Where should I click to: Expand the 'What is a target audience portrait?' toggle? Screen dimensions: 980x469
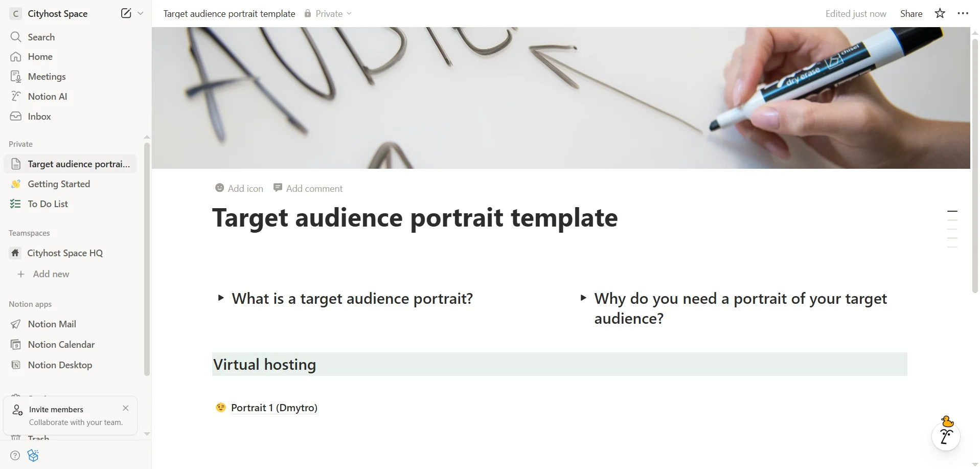[x=221, y=298]
